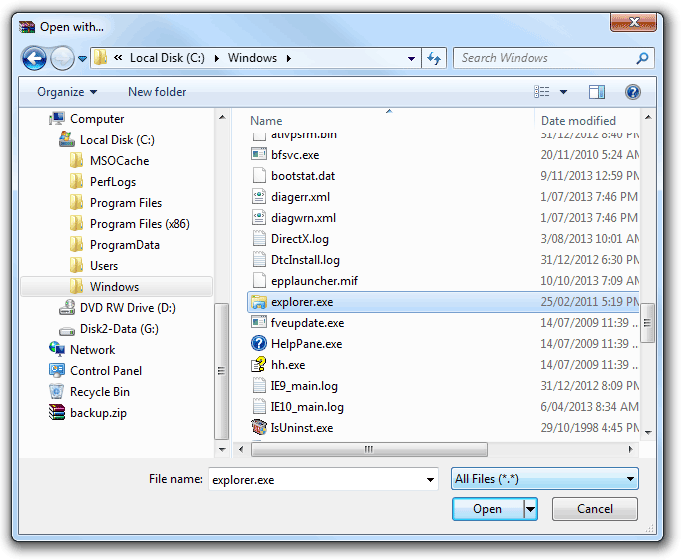The height and width of the screenshot is (560, 681).
Task: Click the File name text field
Action: [x=316, y=479]
